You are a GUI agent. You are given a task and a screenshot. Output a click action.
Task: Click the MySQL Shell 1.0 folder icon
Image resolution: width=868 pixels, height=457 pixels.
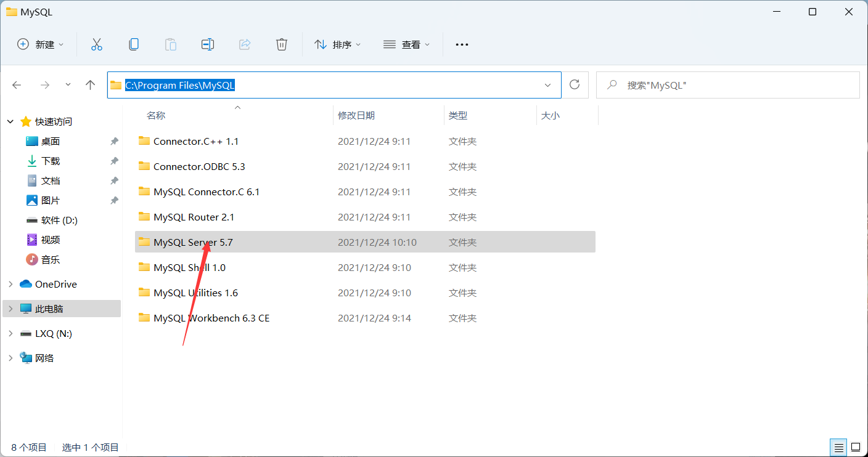point(144,267)
